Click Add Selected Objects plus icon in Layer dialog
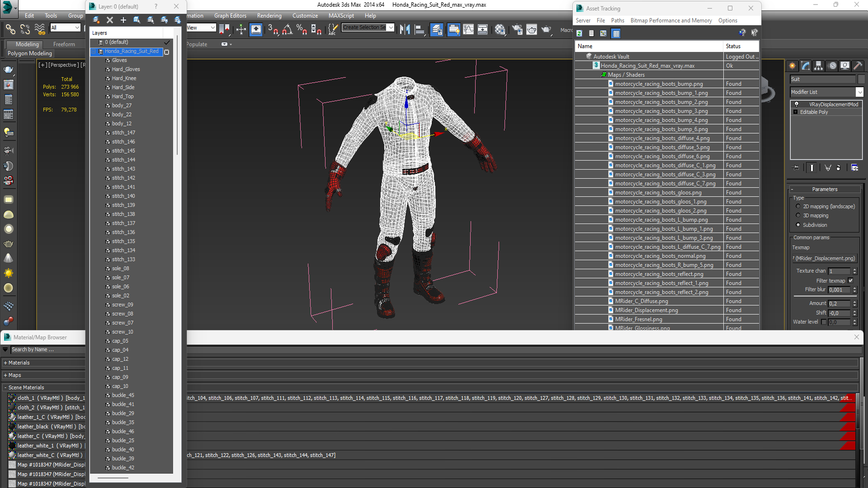868x488 pixels. [x=123, y=20]
